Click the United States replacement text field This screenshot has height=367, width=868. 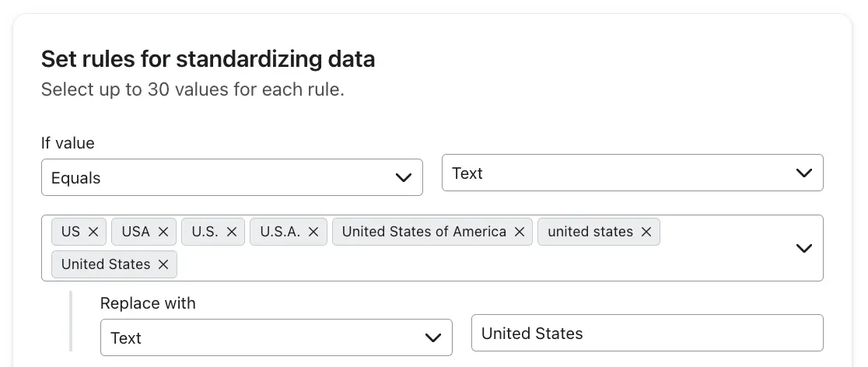[x=646, y=334]
